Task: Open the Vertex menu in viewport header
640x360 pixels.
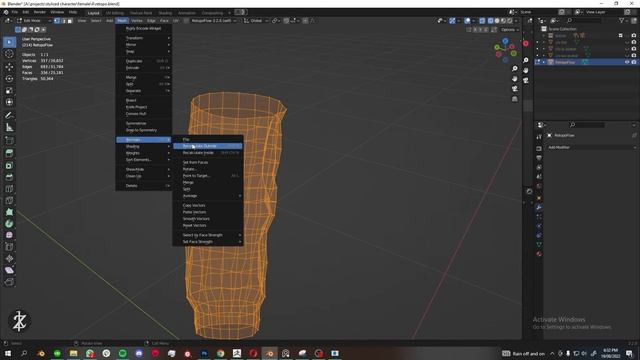Action: [137, 20]
